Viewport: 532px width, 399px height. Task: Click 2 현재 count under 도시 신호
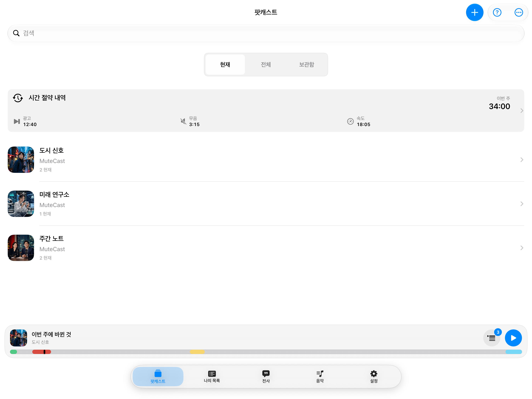pyautogui.click(x=45, y=170)
